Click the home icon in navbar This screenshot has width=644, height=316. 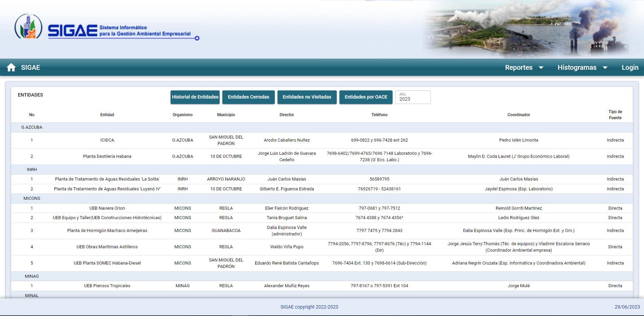11,67
